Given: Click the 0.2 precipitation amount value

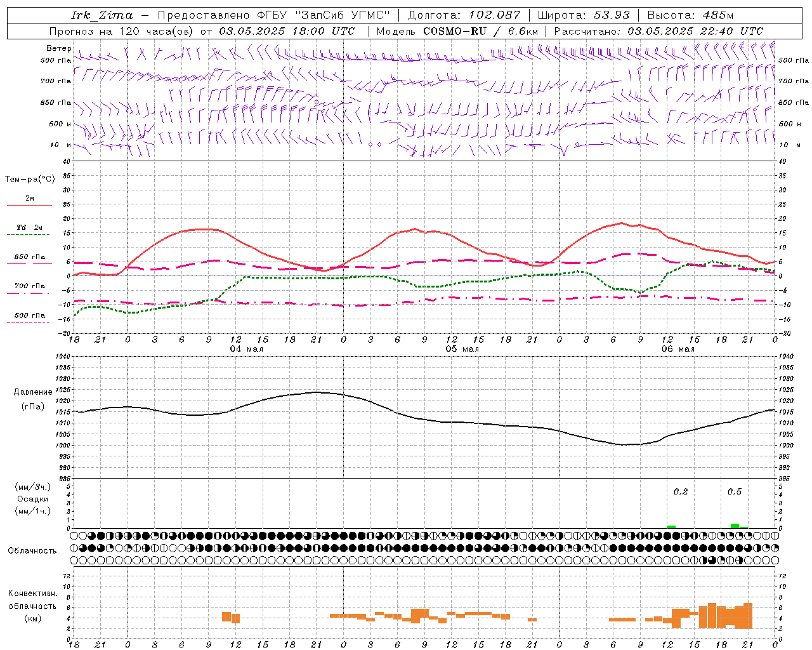Looking at the screenshot, I should click(x=681, y=492).
